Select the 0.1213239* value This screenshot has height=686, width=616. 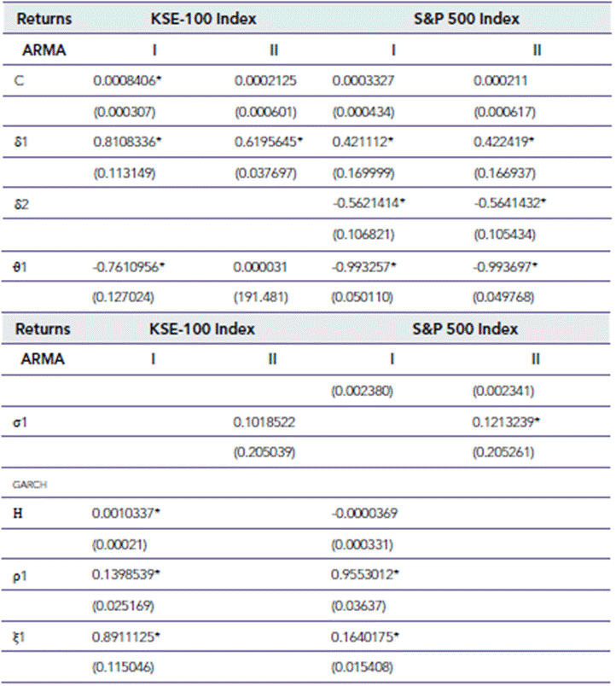511,422
